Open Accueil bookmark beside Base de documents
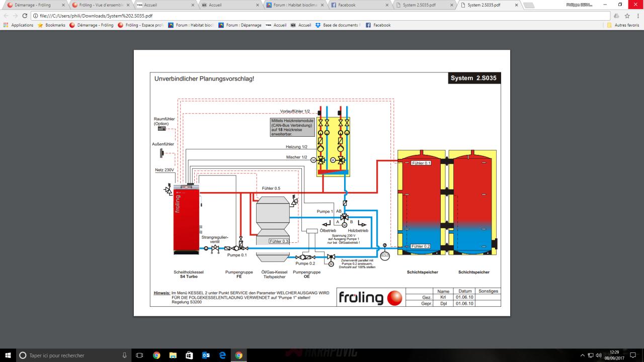This screenshot has width=644, height=362. [301, 25]
